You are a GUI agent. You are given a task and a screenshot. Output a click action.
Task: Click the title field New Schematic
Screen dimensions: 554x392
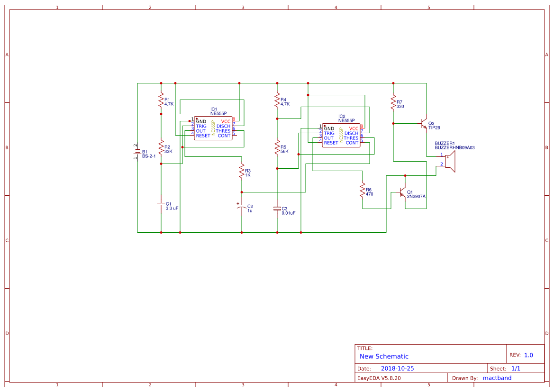tap(384, 356)
